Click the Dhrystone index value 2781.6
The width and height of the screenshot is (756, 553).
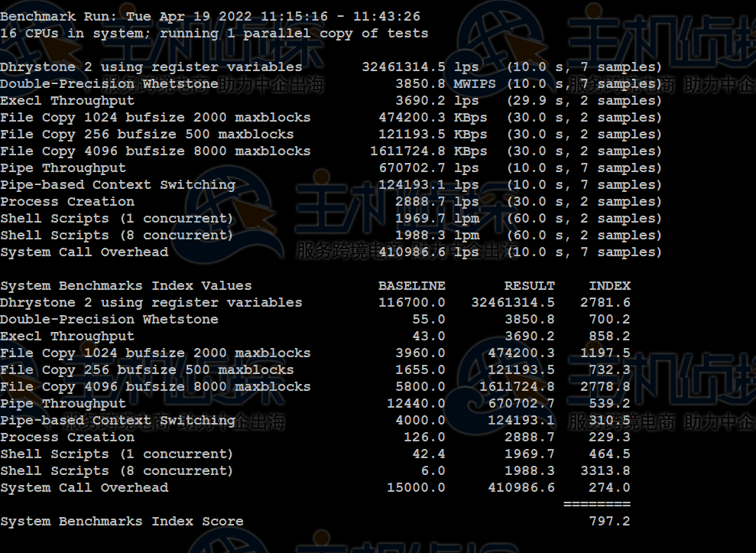pos(605,303)
